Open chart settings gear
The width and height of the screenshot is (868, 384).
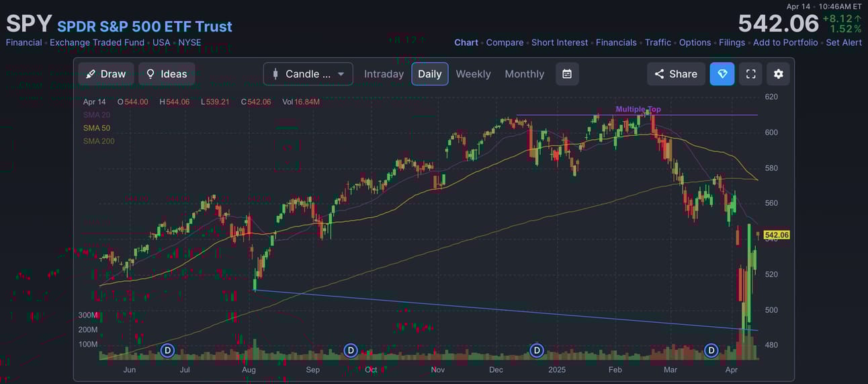click(x=779, y=74)
